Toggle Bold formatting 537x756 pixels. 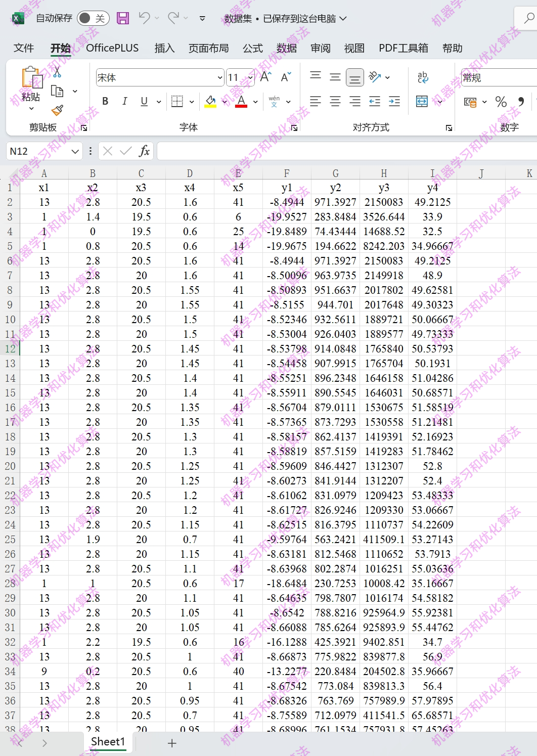tap(105, 101)
